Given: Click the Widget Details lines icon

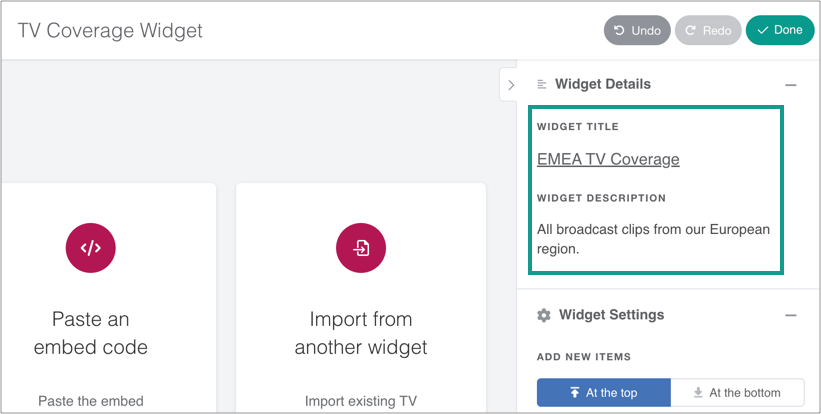Looking at the screenshot, I should point(542,84).
